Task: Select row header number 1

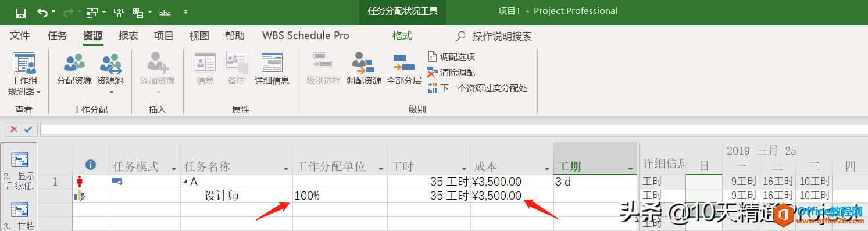Action: (x=55, y=182)
